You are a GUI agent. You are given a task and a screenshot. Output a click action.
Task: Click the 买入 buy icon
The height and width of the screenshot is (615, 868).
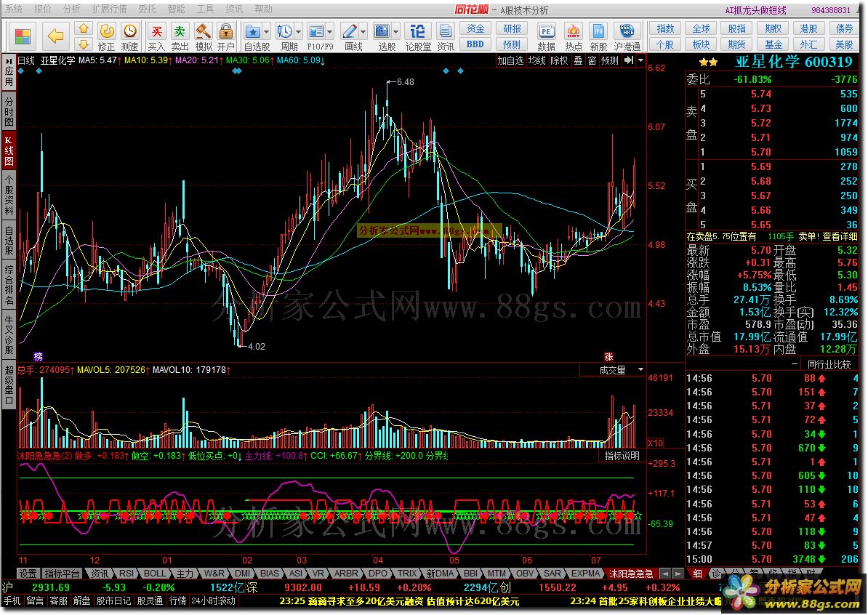click(x=156, y=36)
